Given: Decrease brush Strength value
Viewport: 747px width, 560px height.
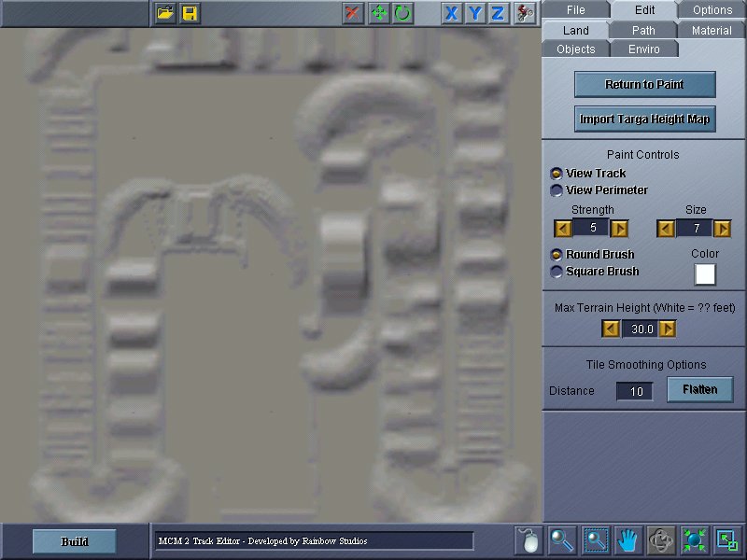Looking at the screenshot, I should (x=563, y=229).
